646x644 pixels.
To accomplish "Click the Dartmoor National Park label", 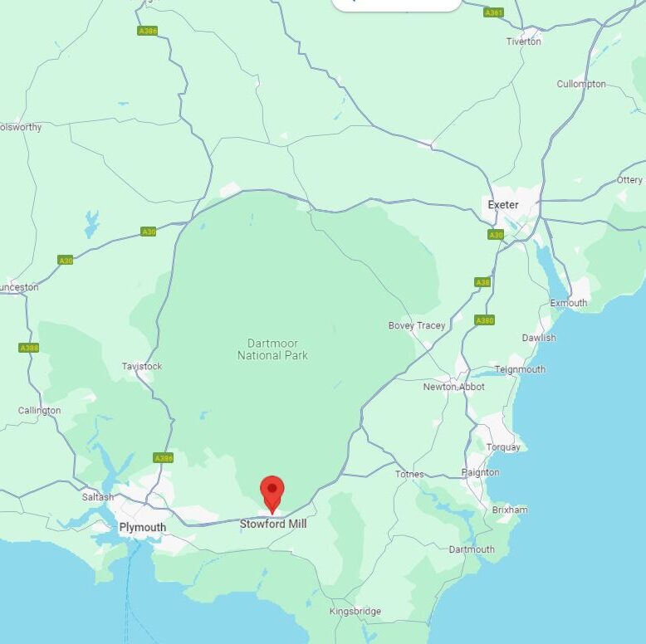I will coord(272,349).
